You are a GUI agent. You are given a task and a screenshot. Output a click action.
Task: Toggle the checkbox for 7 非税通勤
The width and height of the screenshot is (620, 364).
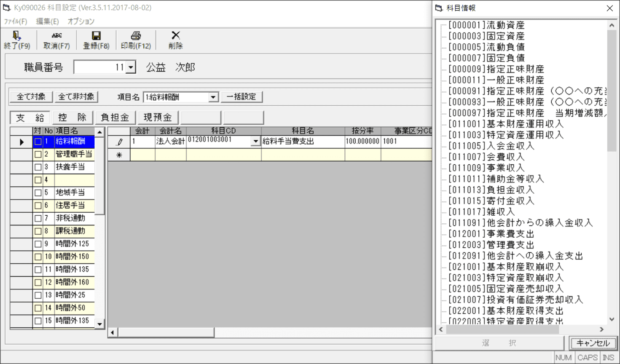point(38,219)
